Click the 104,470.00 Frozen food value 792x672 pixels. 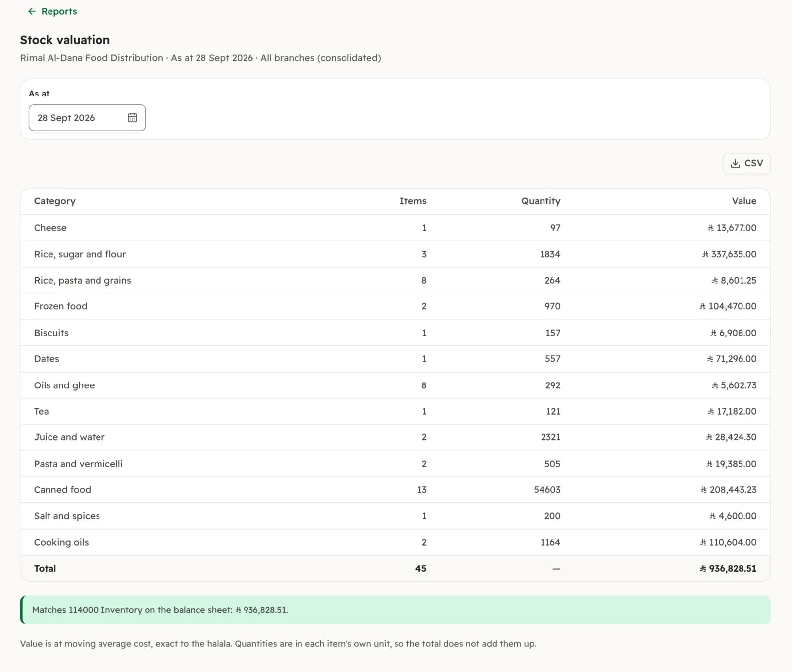[728, 306]
